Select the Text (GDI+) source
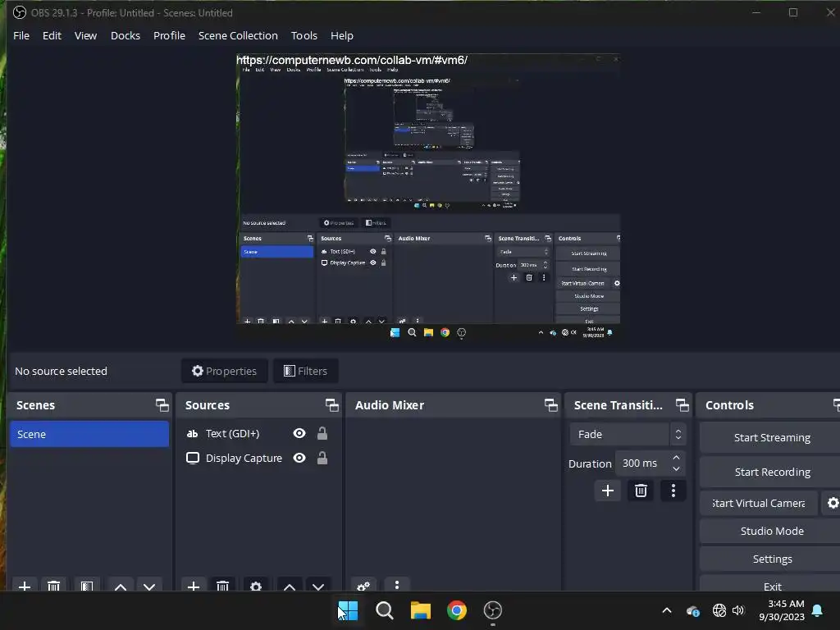This screenshot has width=840, height=630. tap(232, 433)
